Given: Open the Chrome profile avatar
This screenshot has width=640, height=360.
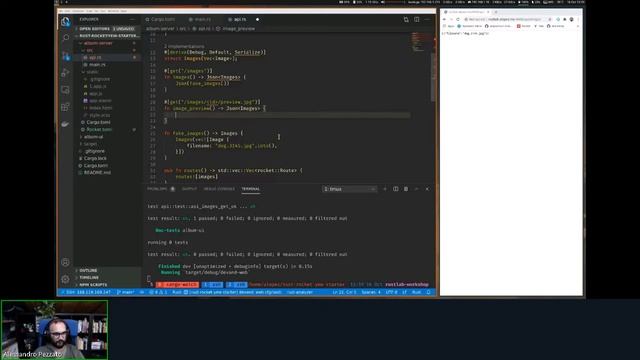Looking at the screenshot, I should click(571, 19).
